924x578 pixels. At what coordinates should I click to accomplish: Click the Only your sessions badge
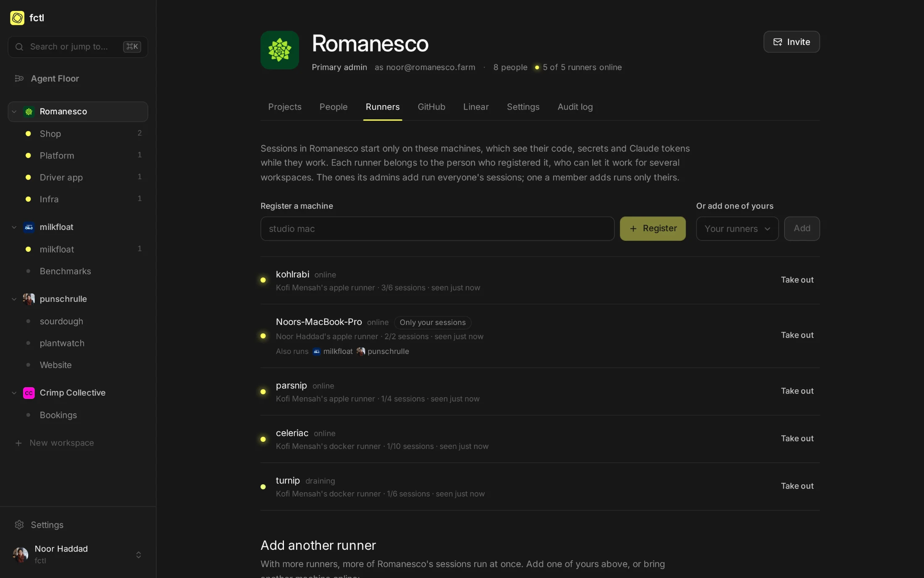(x=433, y=322)
